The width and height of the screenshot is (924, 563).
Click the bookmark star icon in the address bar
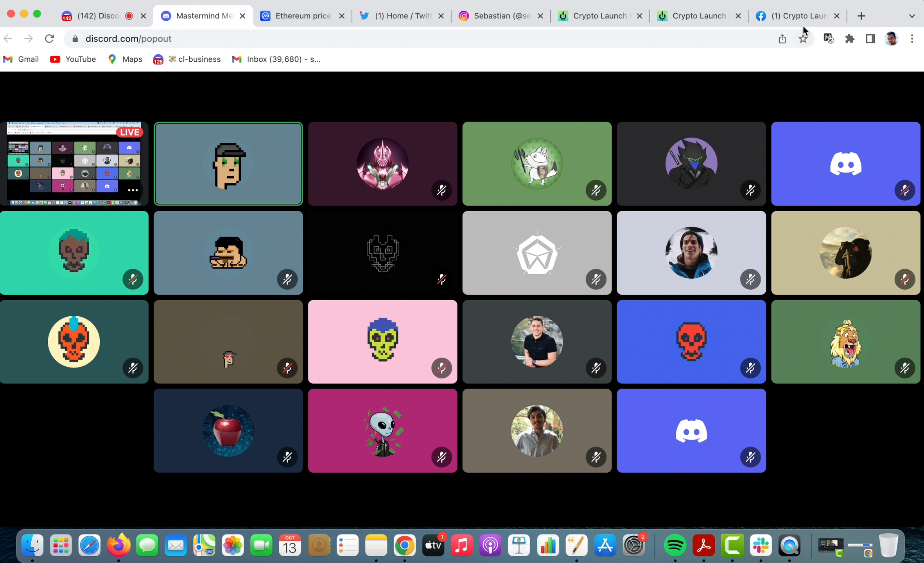click(x=803, y=39)
